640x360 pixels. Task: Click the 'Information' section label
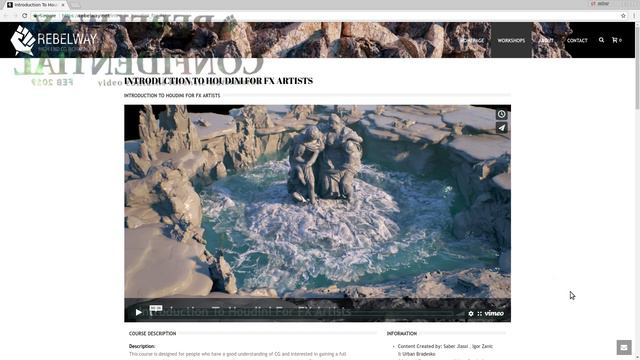point(402,333)
